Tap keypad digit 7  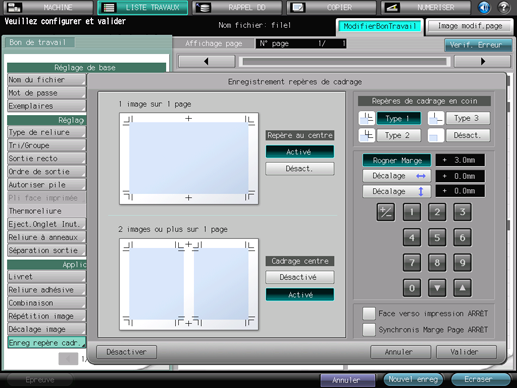click(412, 263)
